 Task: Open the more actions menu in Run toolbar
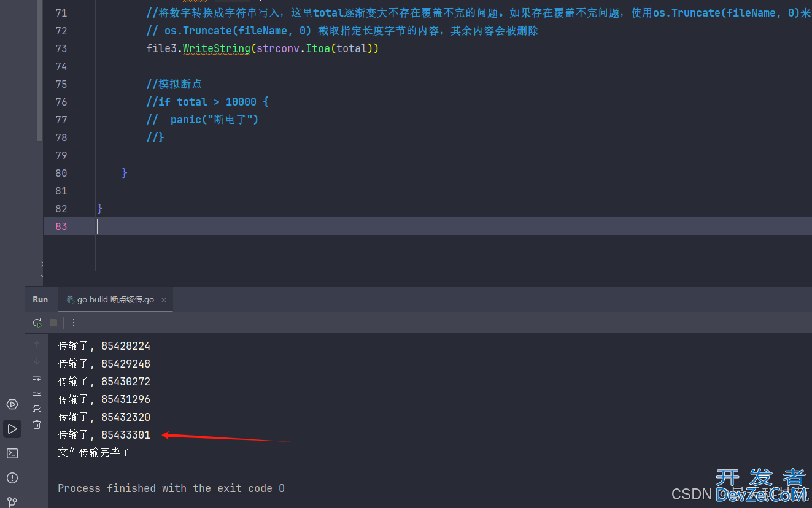coord(74,323)
